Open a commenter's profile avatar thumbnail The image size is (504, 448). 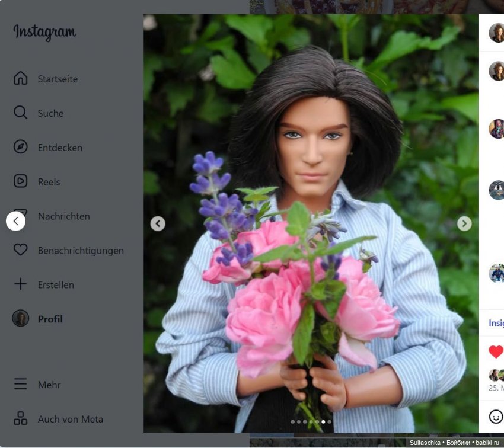[x=496, y=33]
